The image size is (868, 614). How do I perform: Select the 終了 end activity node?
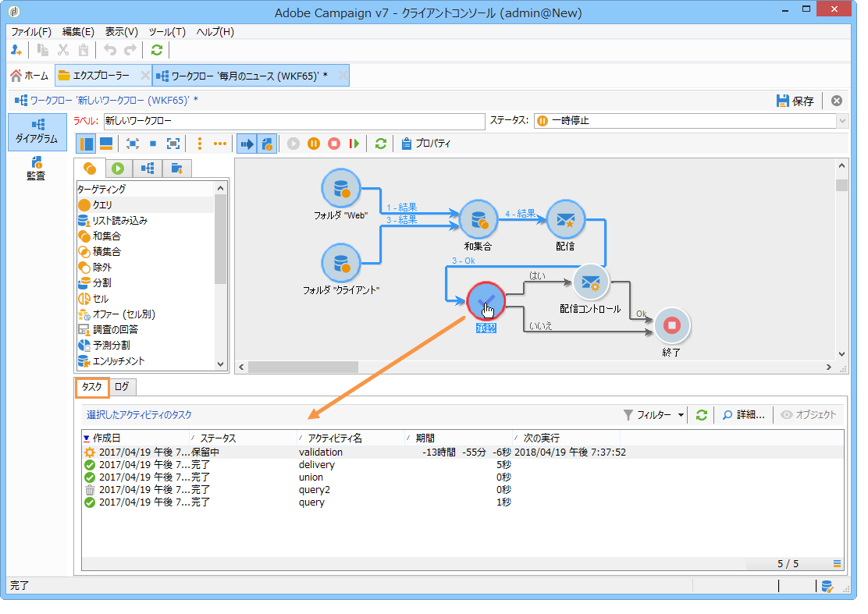[x=672, y=326]
